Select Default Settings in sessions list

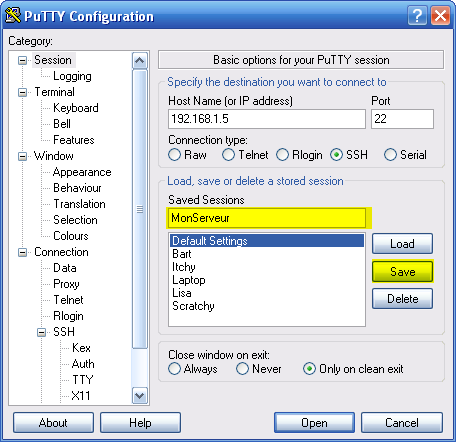(267, 241)
